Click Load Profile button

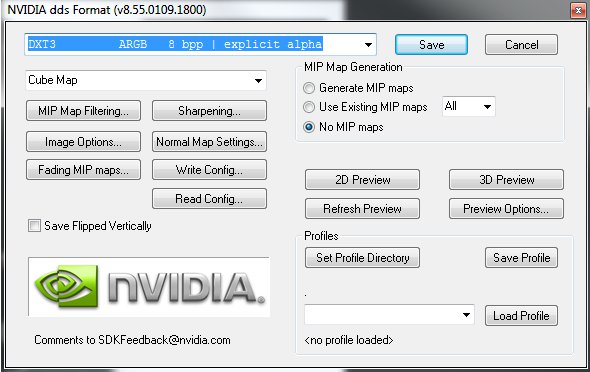click(x=521, y=316)
